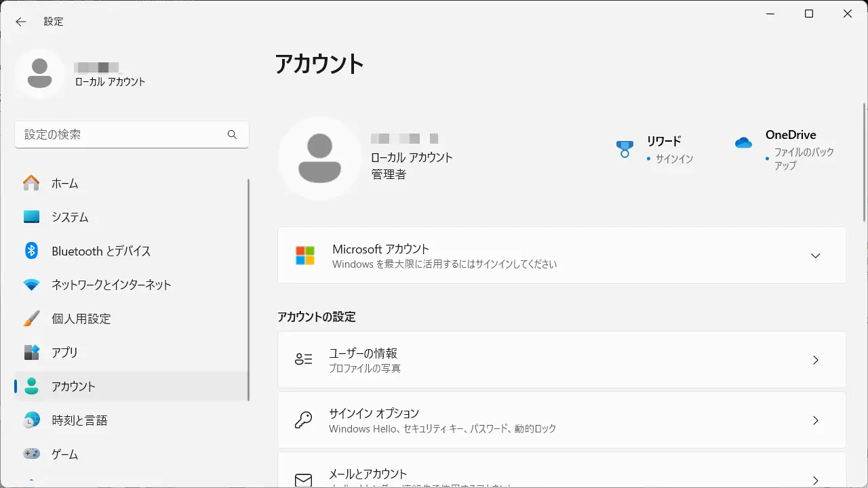Minimize the Settings window

[771, 14]
